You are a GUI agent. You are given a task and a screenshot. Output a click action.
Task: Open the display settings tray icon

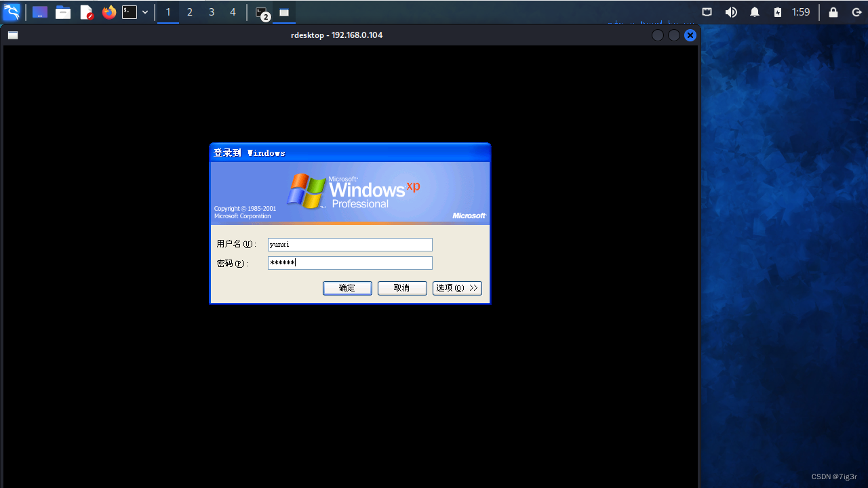(x=707, y=12)
